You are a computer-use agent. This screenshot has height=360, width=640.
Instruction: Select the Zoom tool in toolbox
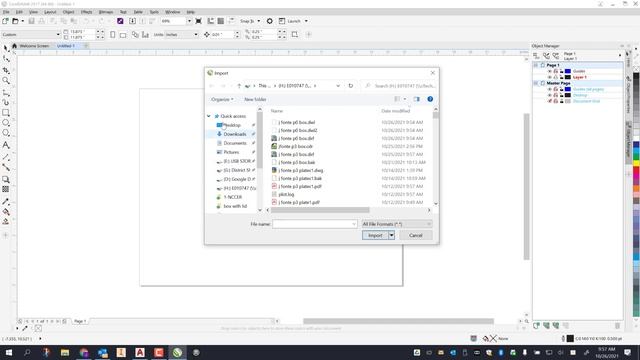pyautogui.click(x=6, y=80)
